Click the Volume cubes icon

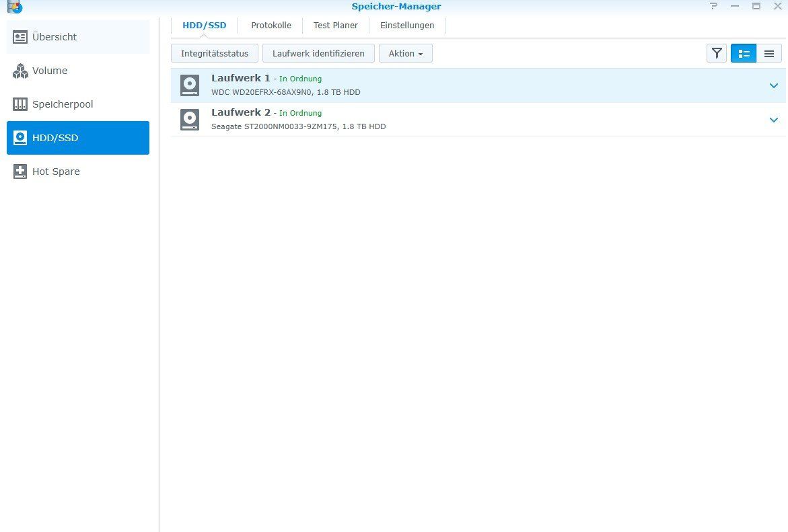pos(20,71)
